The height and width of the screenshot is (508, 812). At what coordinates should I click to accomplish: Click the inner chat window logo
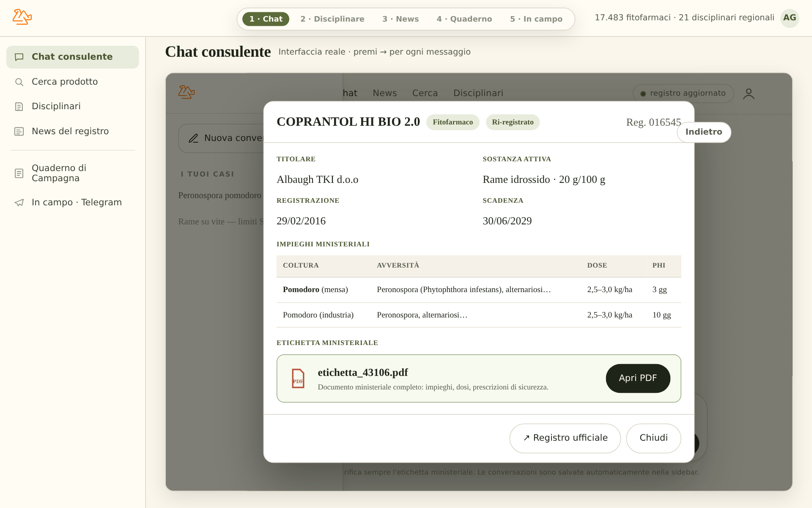[186, 92]
